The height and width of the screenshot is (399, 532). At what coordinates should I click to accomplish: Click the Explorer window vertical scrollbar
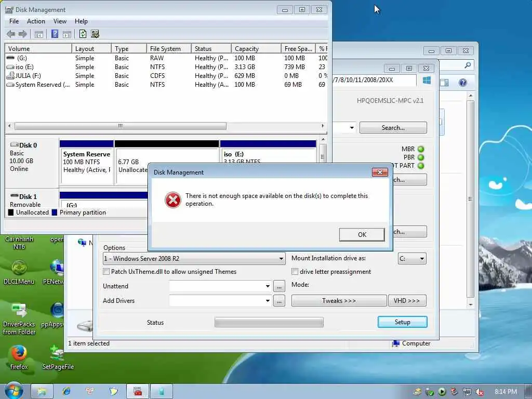(470, 199)
